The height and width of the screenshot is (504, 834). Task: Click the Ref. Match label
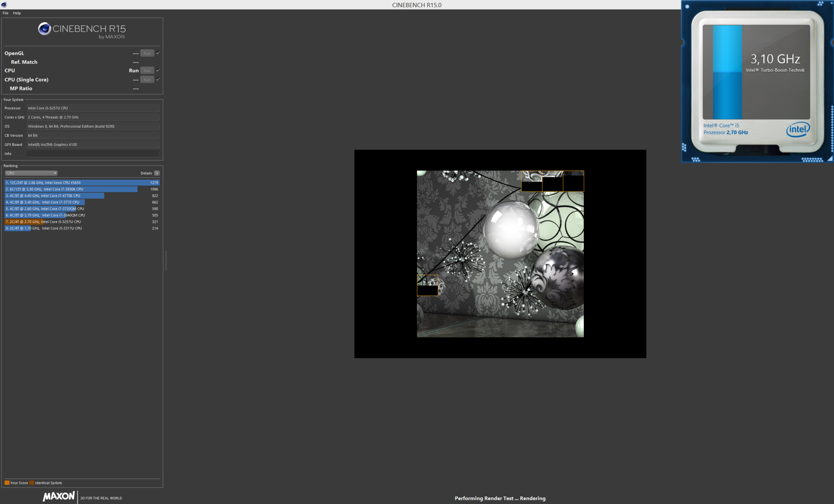[24, 62]
